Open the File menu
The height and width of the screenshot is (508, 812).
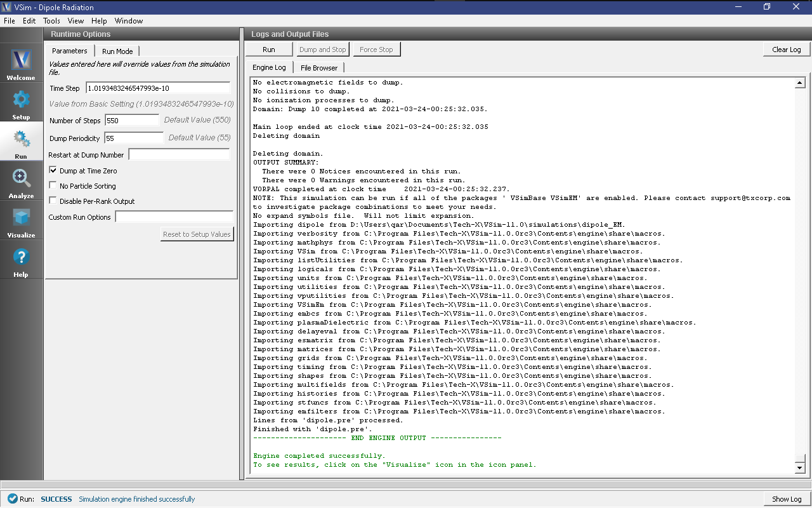pos(10,21)
